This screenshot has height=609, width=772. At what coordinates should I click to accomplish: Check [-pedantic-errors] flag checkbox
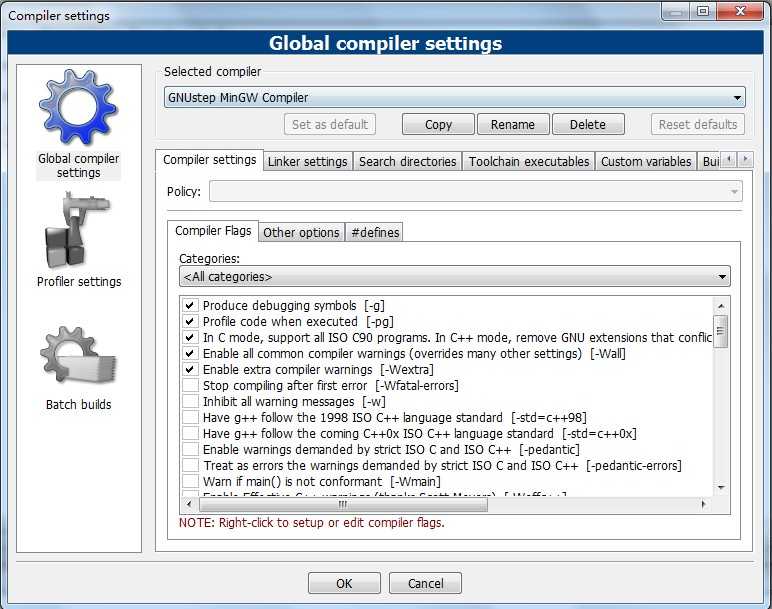(x=190, y=466)
